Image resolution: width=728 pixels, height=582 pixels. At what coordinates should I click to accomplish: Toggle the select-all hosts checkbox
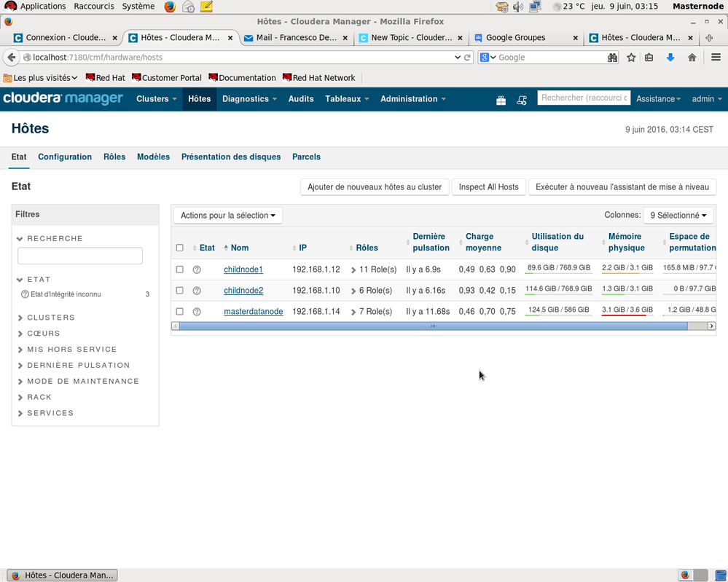click(180, 248)
